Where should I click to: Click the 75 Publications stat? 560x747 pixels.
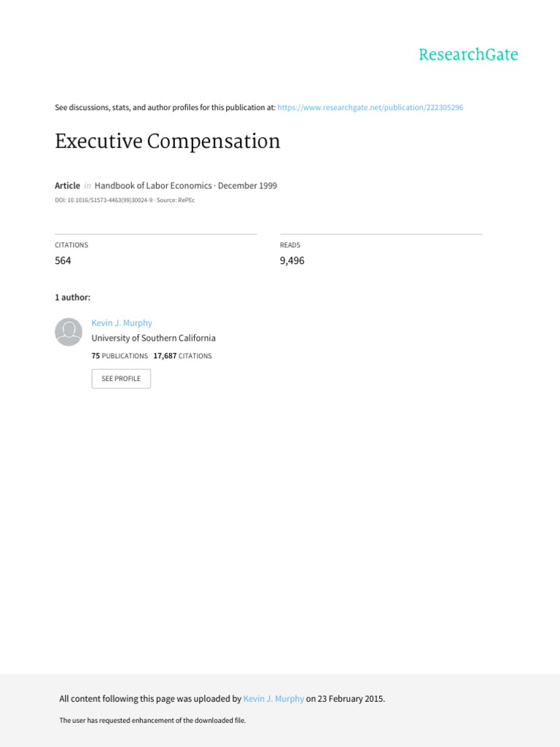point(120,356)
